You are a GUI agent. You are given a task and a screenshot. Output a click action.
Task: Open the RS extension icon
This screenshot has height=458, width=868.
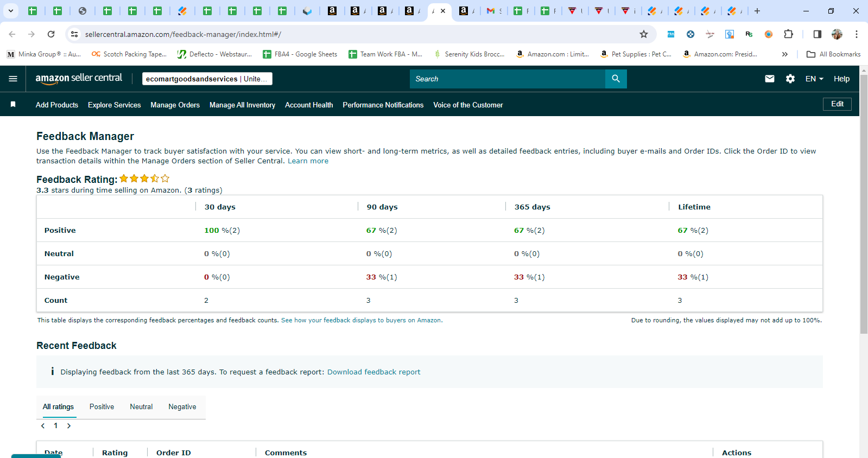(x=749, y=34)
